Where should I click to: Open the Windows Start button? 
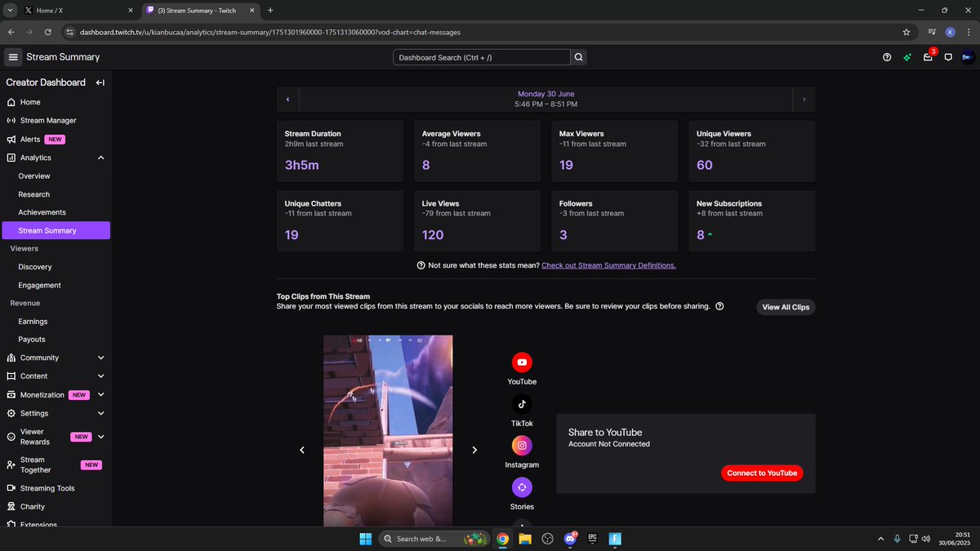click(x=366, y=539)
